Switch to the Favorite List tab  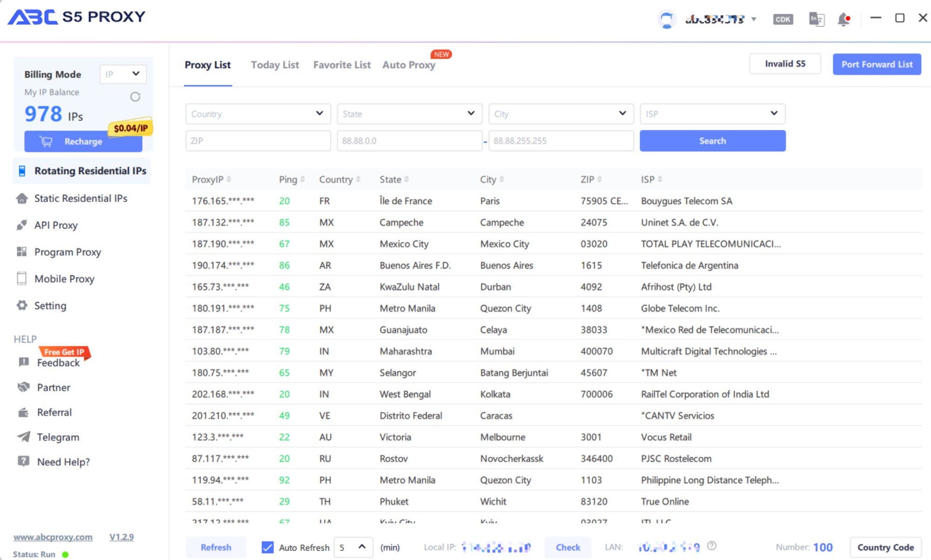tap(342, 65)
